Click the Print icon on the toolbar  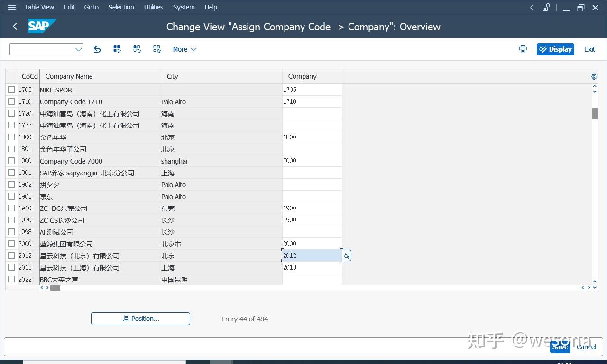523,49
